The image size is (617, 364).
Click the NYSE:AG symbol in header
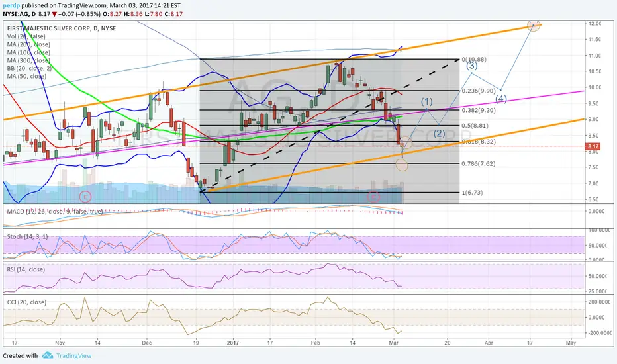(x=16, y=14)
